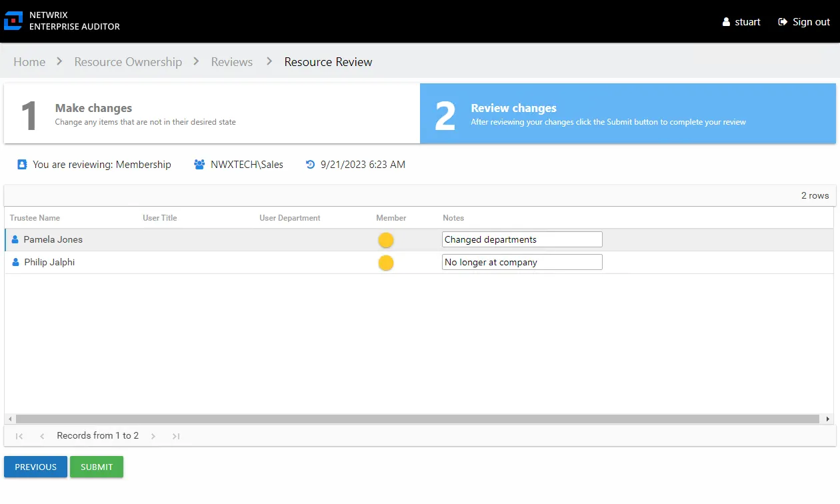
Task: Open the Review changes step tab
Action: click(628, 113)
